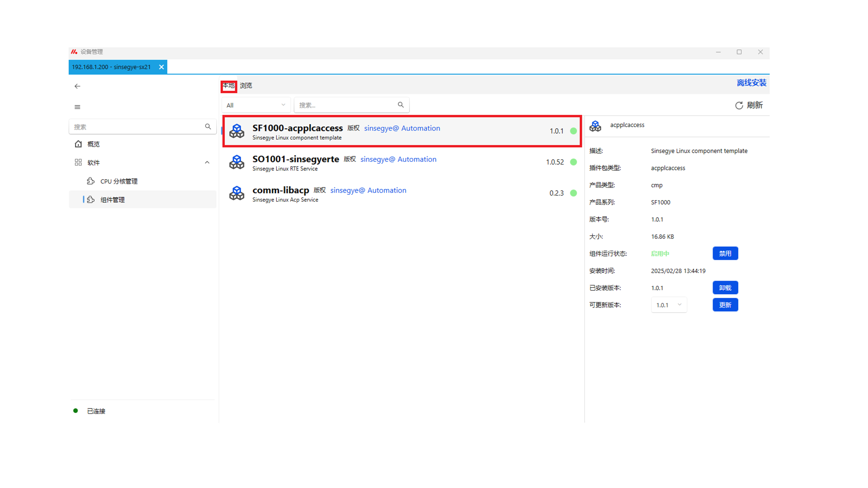Image resolution: width=868 pixels, height=488 pixels.
Task: Open CPU 分核管理 in the sidebar
Action: tap(118, 181)
